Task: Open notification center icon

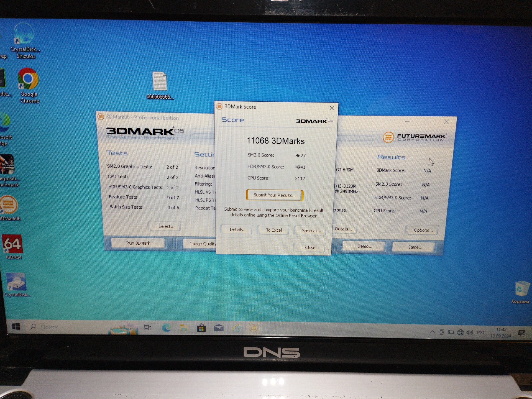Action: tap(521, 333)
